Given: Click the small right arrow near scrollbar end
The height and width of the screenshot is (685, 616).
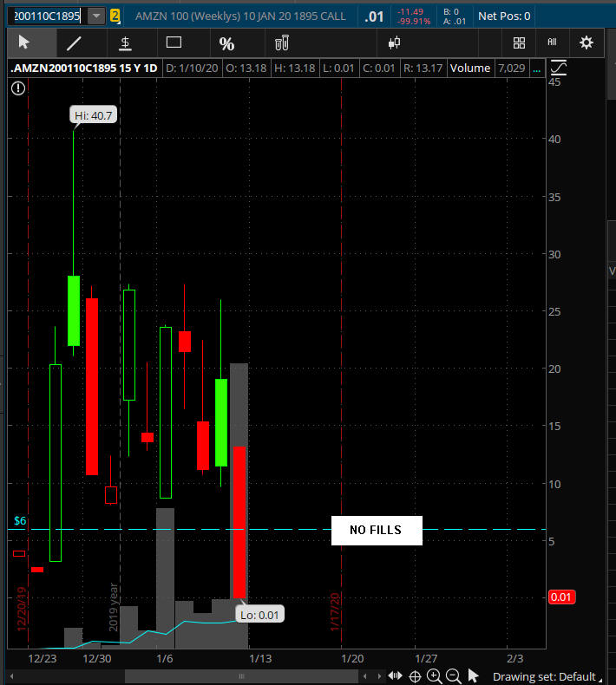Looking at the screenshot, I should point(378,676).
